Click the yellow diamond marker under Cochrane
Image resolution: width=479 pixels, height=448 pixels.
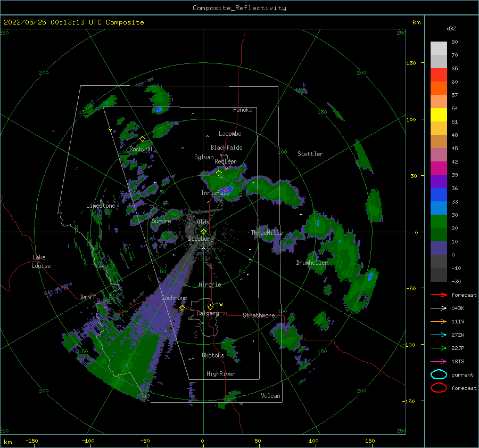point(183,308)
